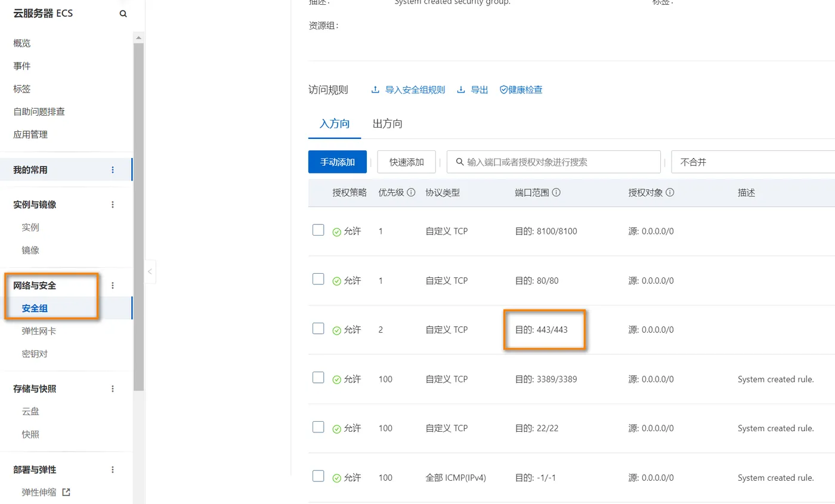835x504 pixels.
Task: Click the 目的: 8100/8100 port cell
Action: (x=546, y=231)
